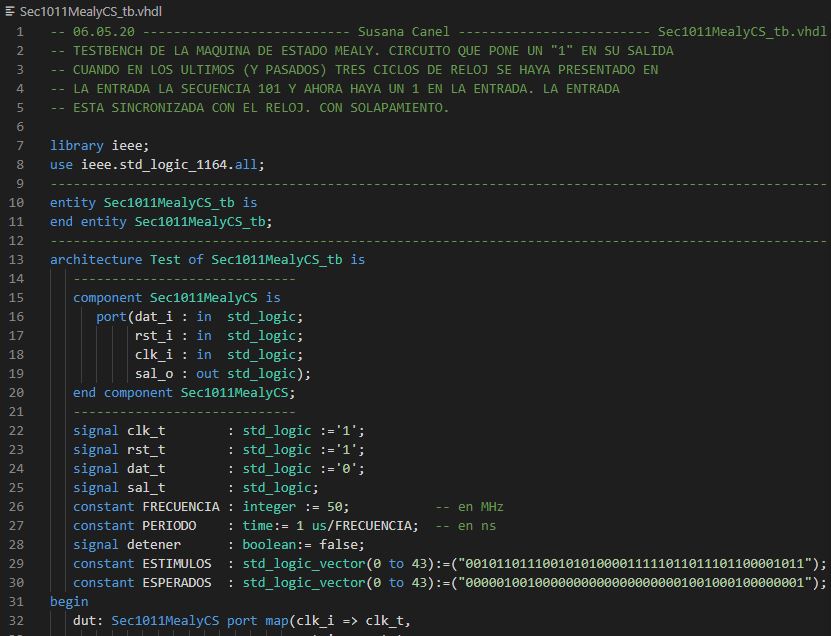This screenshot has height=636, width=831.
Task: Click the 'architecture' keyword on line 13
Action: pyautogui.click(x=95, y=259)
